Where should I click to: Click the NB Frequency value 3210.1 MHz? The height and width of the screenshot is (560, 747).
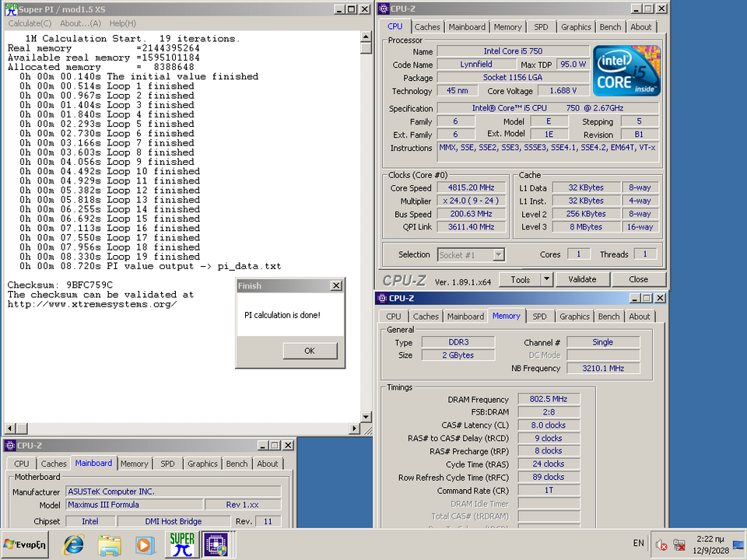pyautogui.click(x=603, y=368)
